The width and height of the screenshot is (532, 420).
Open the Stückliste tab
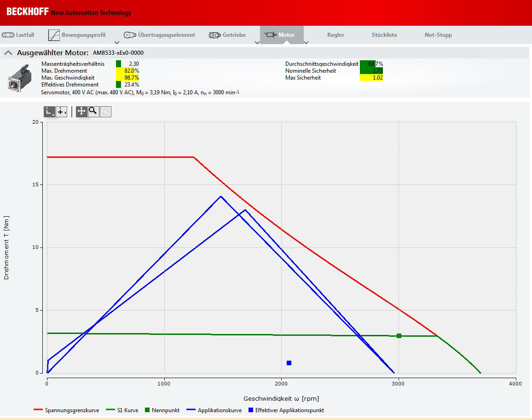[384, 35]
